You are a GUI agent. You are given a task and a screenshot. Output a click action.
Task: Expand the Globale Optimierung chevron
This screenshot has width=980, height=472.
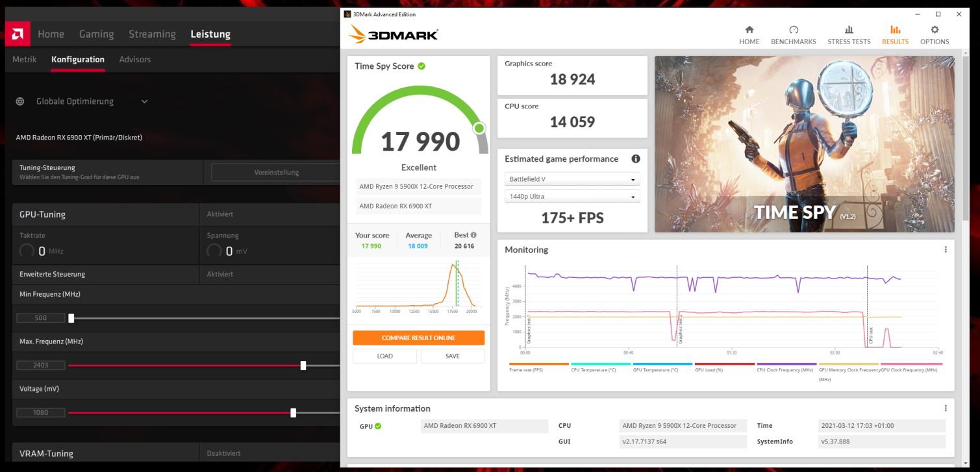[144, 101]
